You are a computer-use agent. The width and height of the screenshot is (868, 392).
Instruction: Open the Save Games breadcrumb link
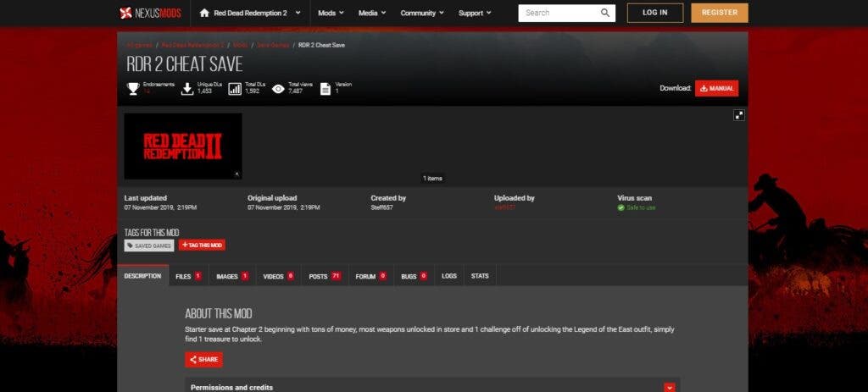(x=273, y=45)
